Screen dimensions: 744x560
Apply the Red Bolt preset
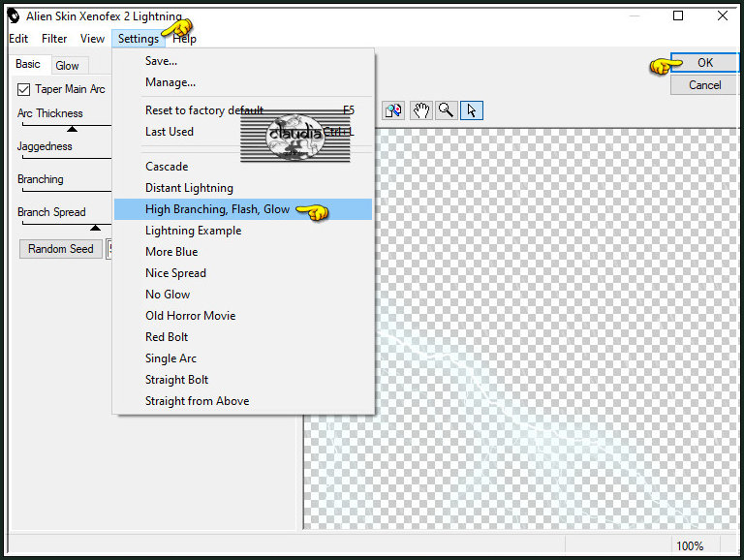(243, 337)
